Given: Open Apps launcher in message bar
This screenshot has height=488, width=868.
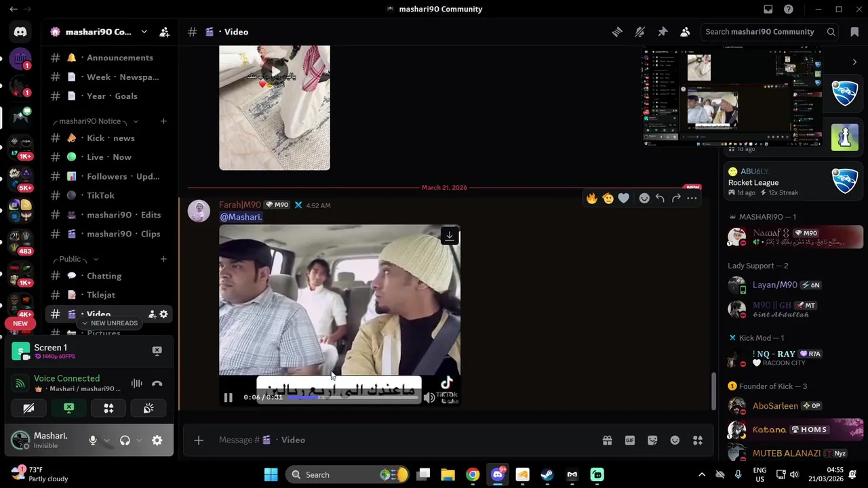Looking at the screenshot, I should click(x=698, y=441).
